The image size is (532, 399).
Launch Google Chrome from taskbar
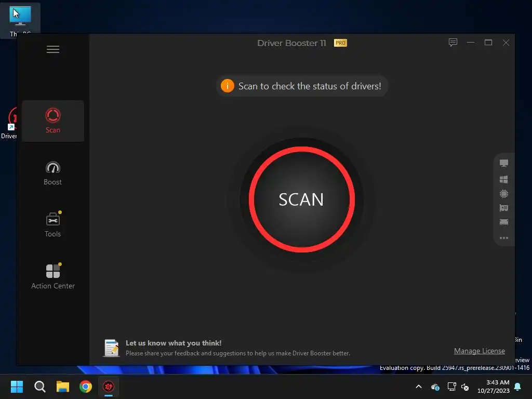click(86, 387)
